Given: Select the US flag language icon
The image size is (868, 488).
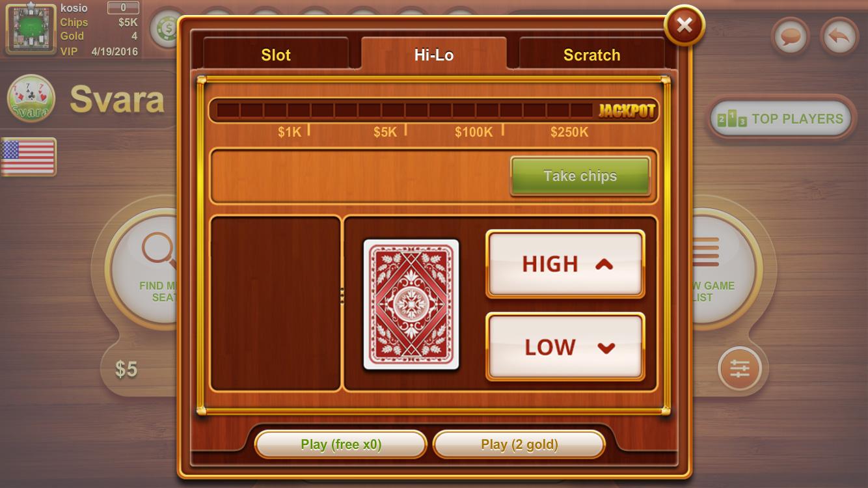Looking at the screenshot, I should click(x=28, y=157).
